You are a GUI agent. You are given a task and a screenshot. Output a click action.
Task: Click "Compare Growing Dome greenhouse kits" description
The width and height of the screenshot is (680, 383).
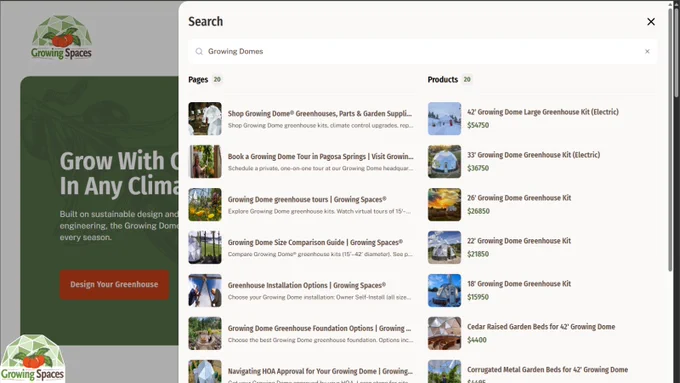320,254
